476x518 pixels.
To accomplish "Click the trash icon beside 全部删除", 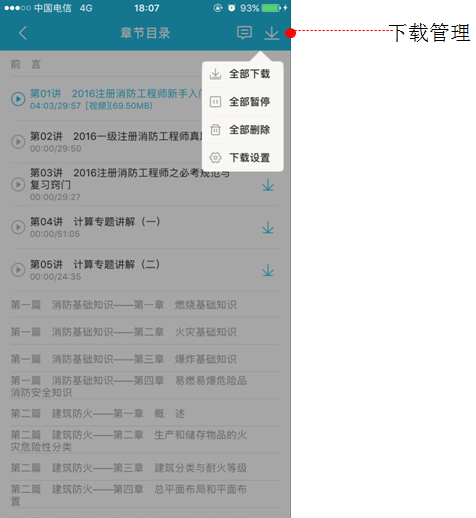I will (x=215, y=129).
